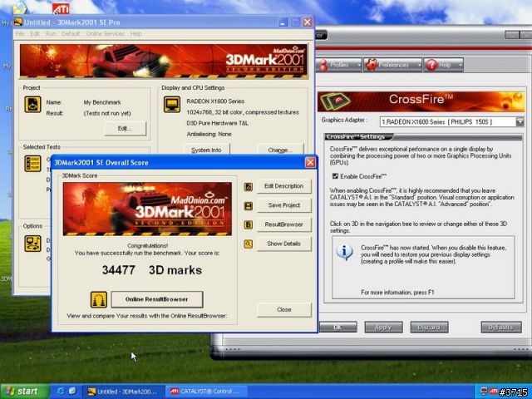Click the Profiles icon in Catalyst toolbar
The width and height of the screenshot is (532, 399).
coord(323,65)
